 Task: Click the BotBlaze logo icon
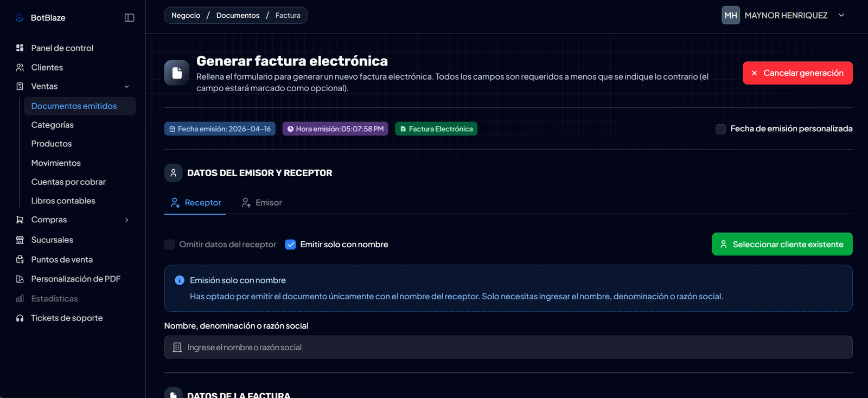pyautogui.click(x=19, y=17)
